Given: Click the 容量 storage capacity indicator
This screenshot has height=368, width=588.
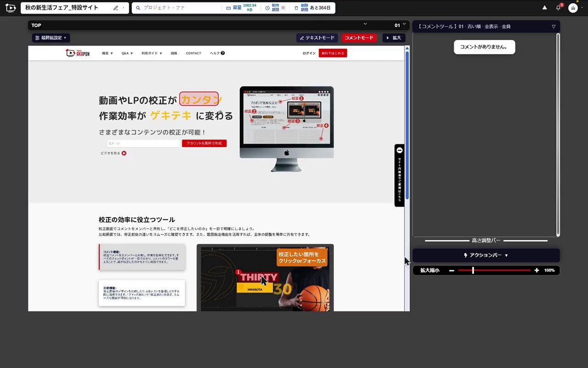Looking at the screenshot, I should 242,8.
